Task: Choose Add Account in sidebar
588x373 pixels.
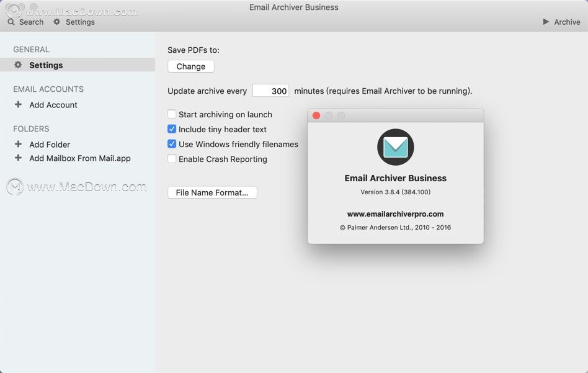Action: point(53,105)
